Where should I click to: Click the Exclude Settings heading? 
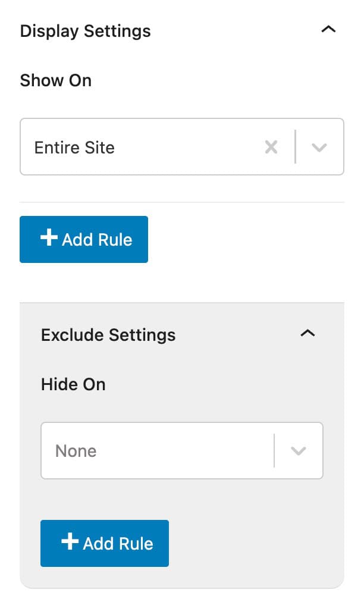click(x=108, y=335)
